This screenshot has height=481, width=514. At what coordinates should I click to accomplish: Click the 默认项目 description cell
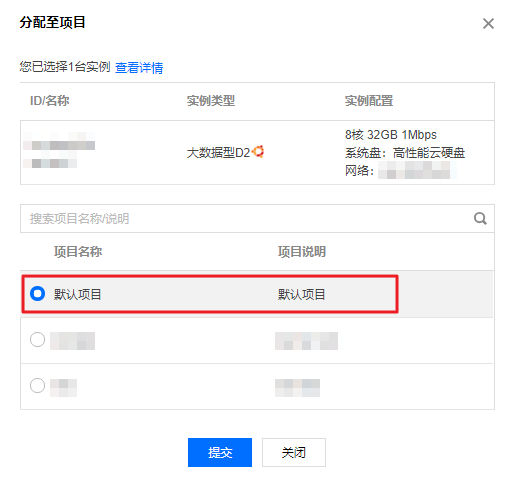(302, 294)
